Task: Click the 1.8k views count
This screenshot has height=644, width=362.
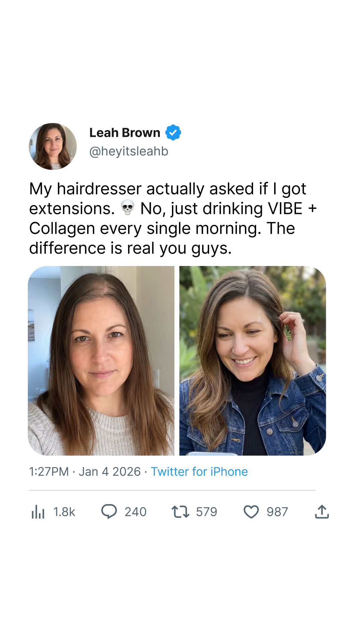Action: 64,512
